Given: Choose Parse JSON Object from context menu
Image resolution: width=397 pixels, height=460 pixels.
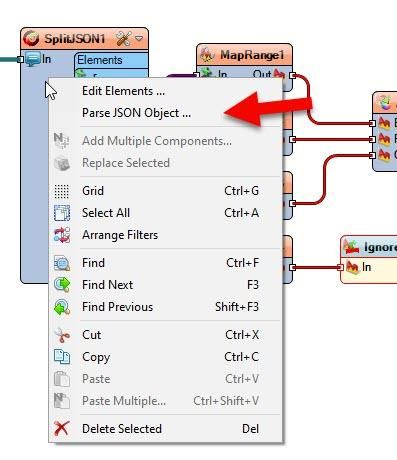Looking at the screenshot, I should [136, 113].
